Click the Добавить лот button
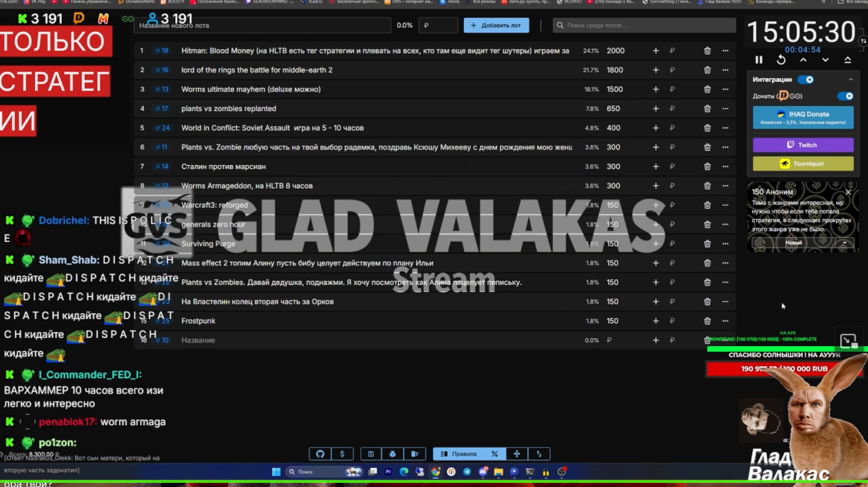This screenshot has height=487, width=868. point(496,25)
